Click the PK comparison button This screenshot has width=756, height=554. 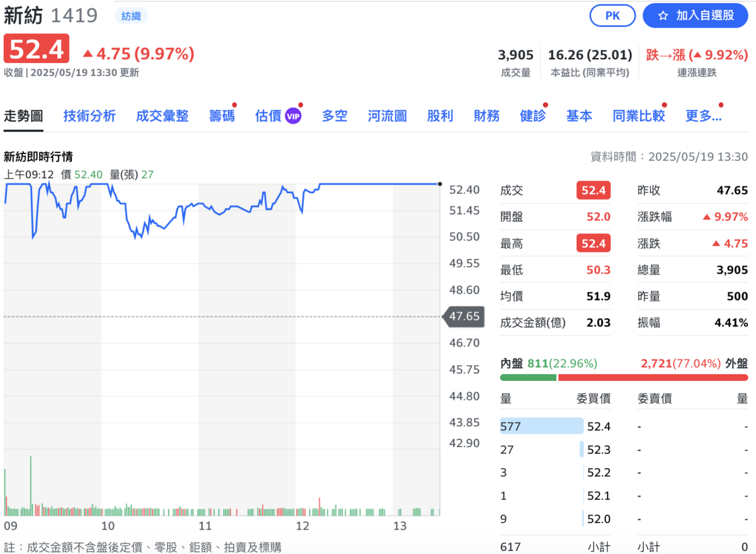pyautogui.click(x=612, y=16)
